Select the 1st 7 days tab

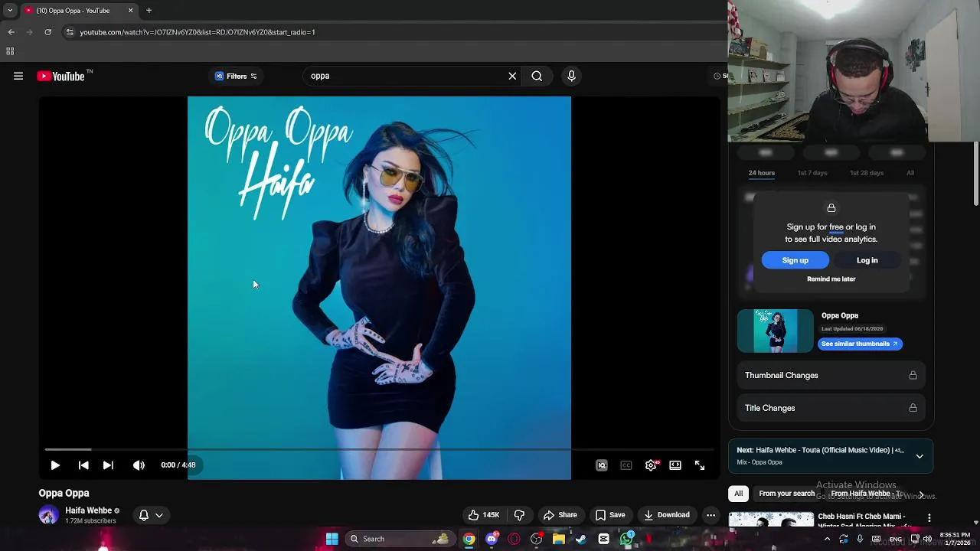click(x=812, y=173)
